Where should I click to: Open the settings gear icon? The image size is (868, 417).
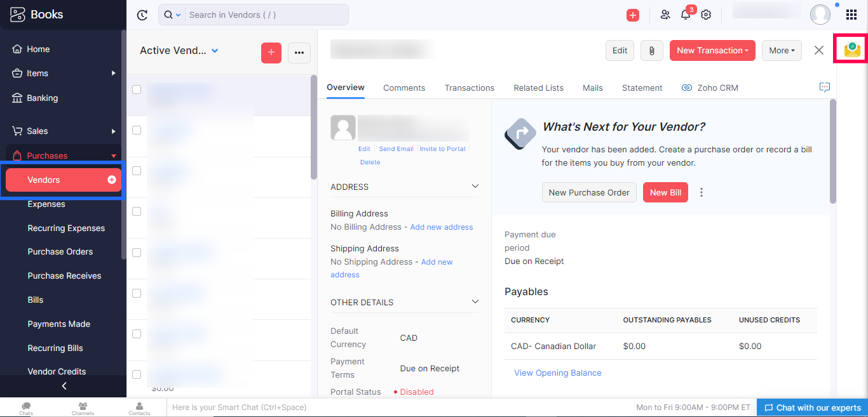[x=706, y=15]
